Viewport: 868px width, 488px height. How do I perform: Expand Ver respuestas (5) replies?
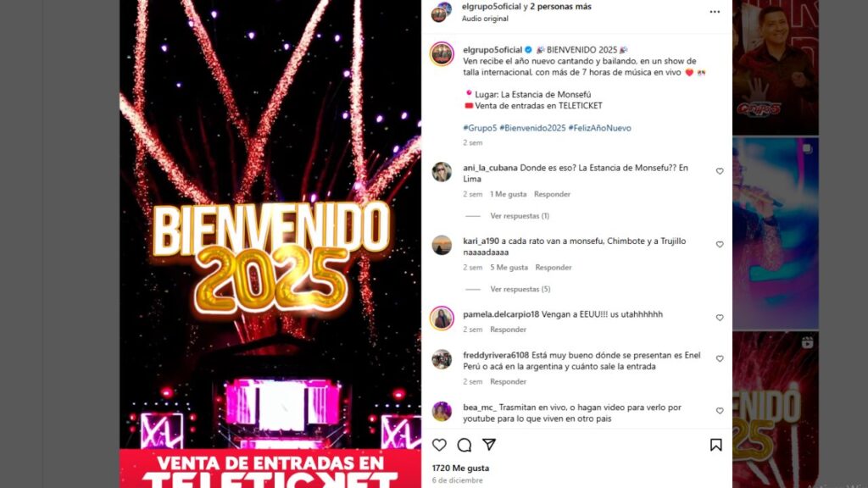point(520,289)
